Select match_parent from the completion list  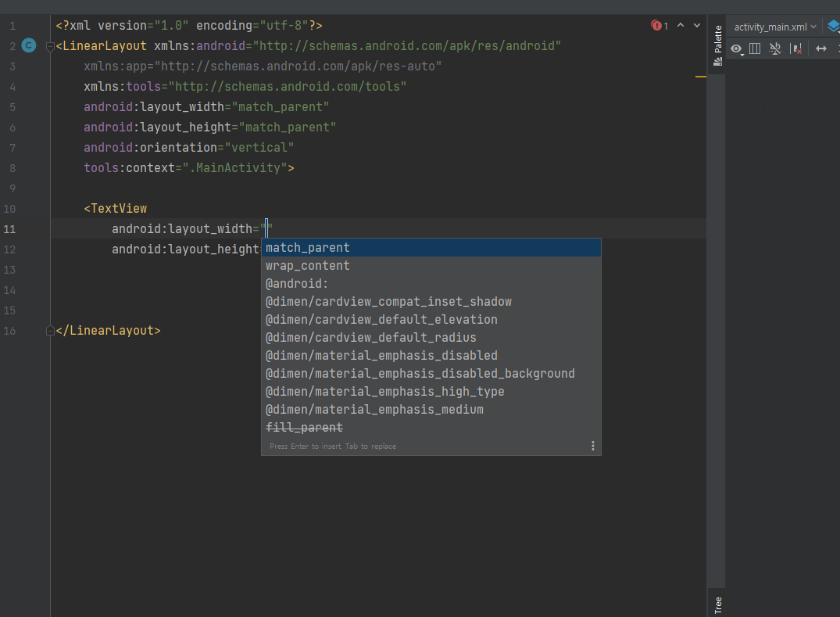(431, 248)
